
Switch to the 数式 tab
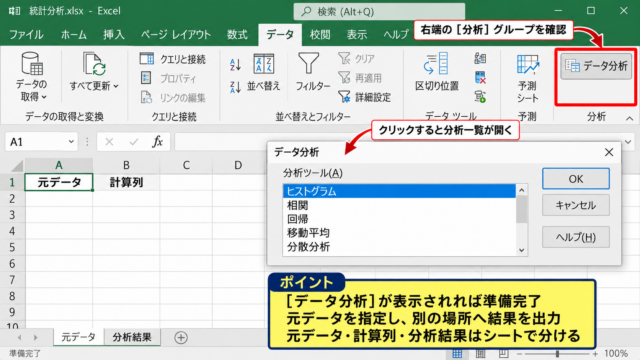[x=237, y=35]
